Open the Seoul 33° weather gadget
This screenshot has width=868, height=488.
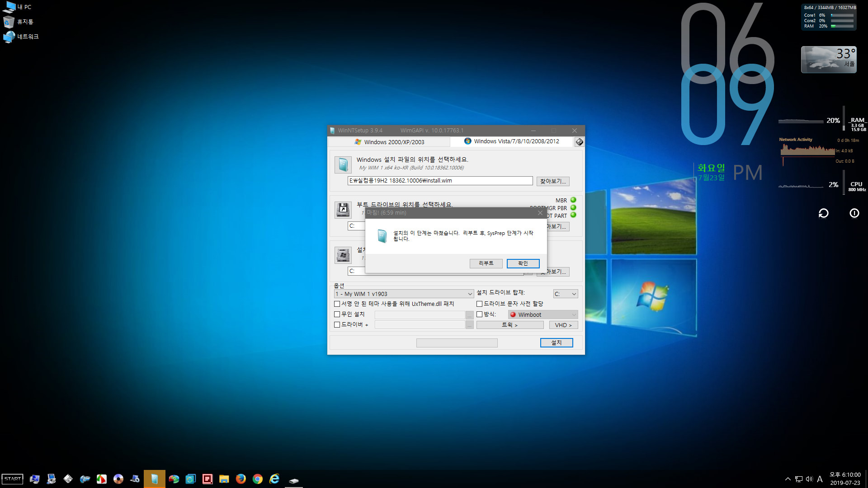pyautogui.click(x=829, y=59)
